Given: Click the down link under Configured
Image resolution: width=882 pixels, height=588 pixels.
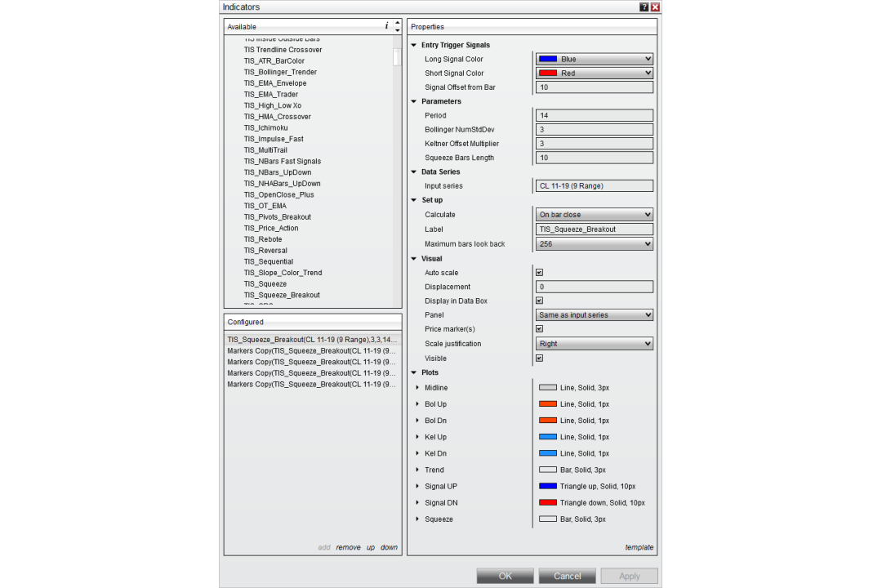Looking at the screenshot, I should click(x=389, y=547).
